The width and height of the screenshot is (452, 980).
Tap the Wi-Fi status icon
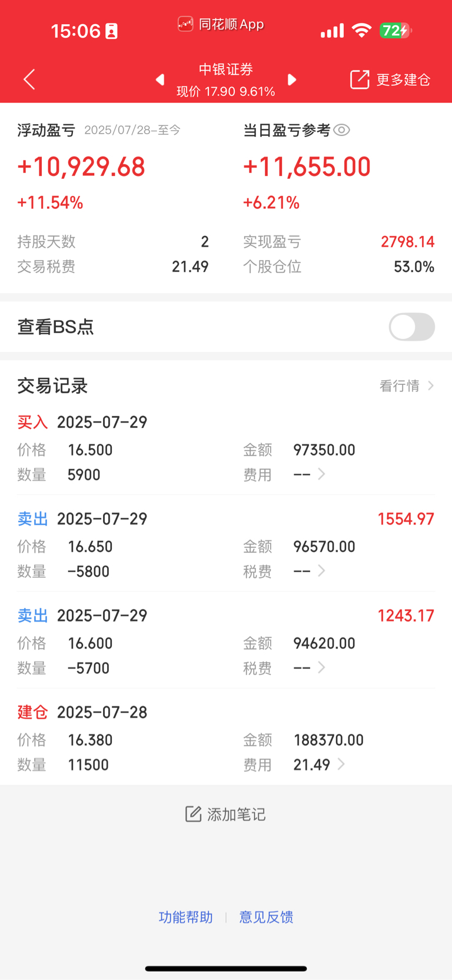(361, 31)
